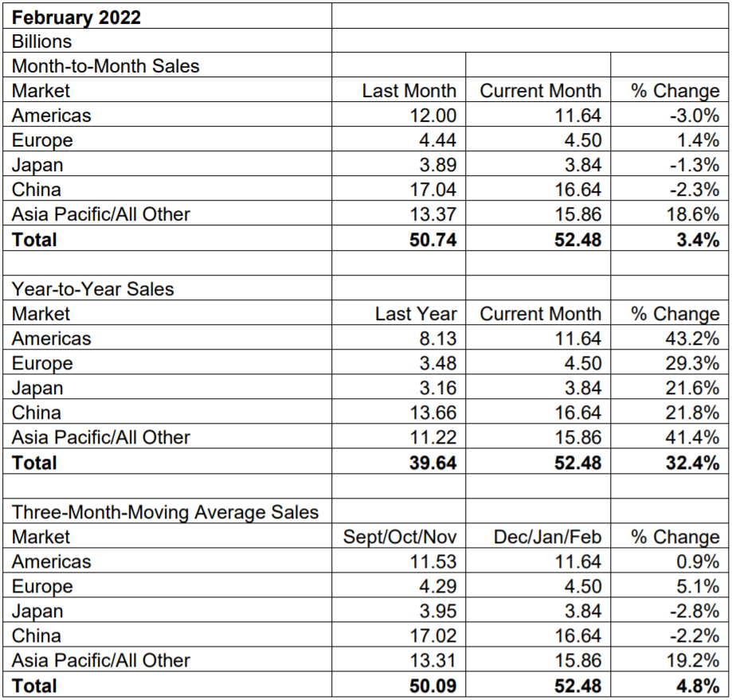Select the "Dec/Jan/Feb" column header
Screen dimensions: 732x700
pos(546,537)
